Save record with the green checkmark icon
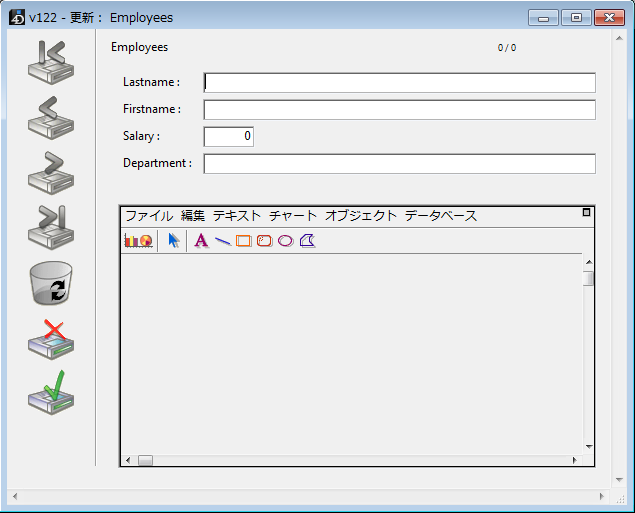Image resolution: width=635 pixels, height=513 pixels. pyautogui.click(x=51, y=393)
